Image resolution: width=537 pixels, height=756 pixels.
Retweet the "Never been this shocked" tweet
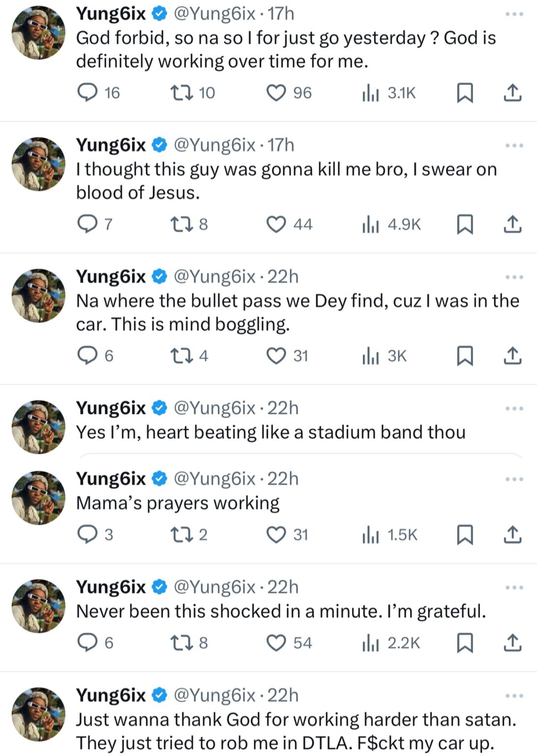(181, 643)
